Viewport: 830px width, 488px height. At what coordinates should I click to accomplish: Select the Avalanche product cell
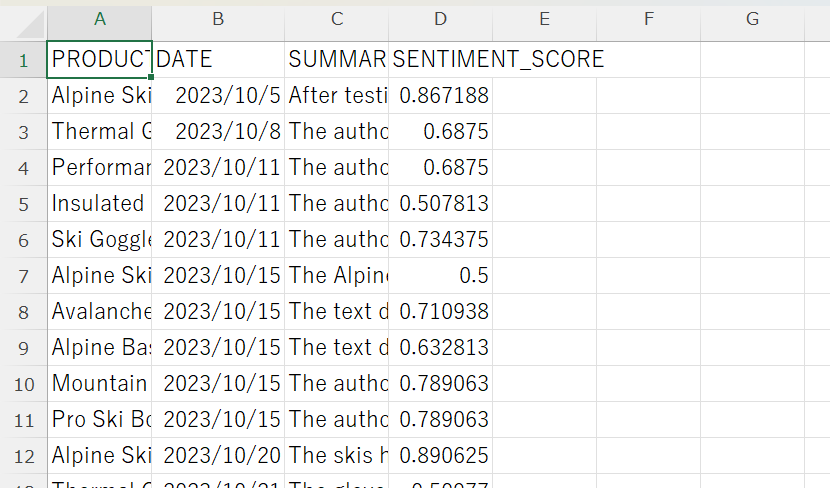pyautogui.click(x=99, y=312)
